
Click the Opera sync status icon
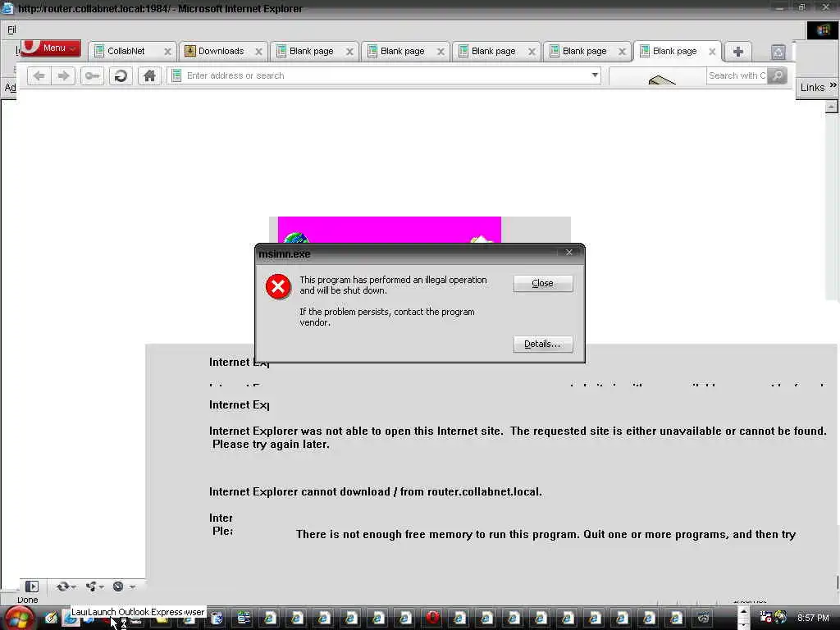[62, 587]
